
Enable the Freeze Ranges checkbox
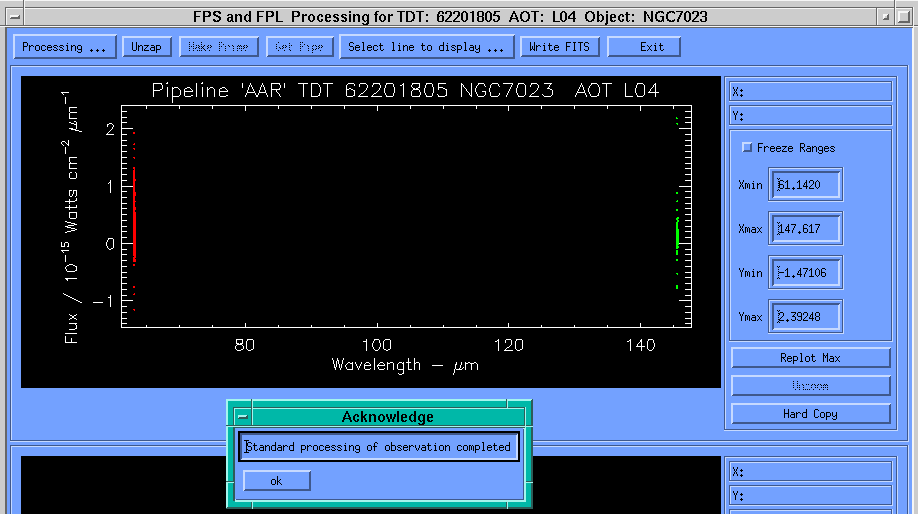coord(747,148)
